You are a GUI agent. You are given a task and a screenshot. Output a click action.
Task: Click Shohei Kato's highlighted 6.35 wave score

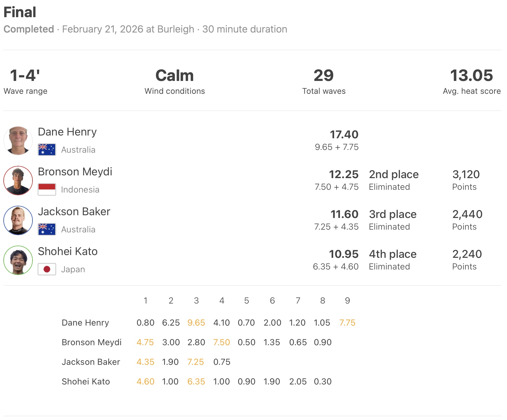196,382
